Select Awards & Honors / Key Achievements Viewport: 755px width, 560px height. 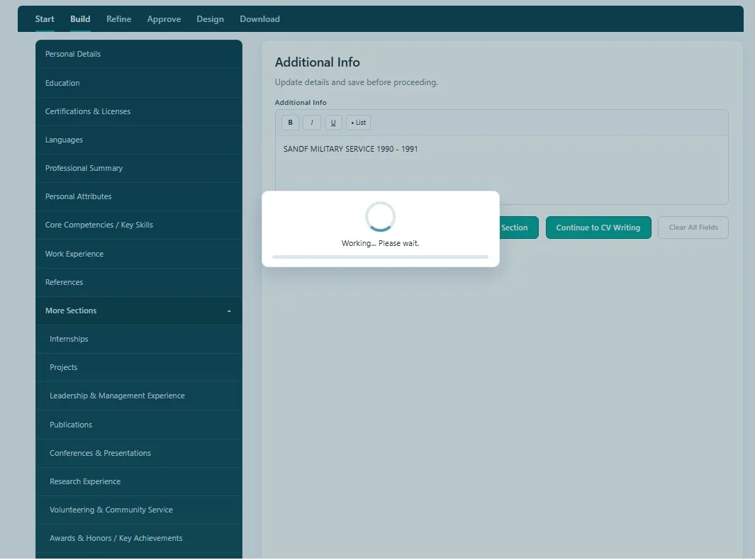[139, 538]
